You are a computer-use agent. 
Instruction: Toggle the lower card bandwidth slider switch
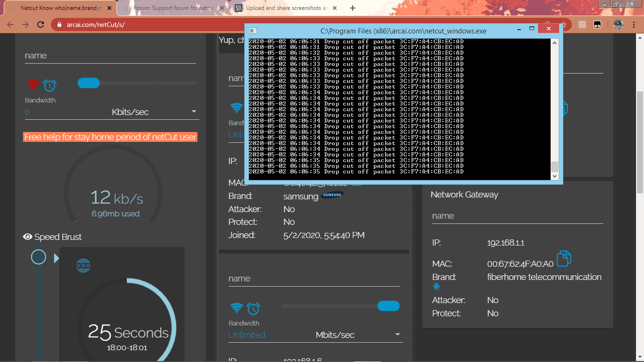click(388, 306)
